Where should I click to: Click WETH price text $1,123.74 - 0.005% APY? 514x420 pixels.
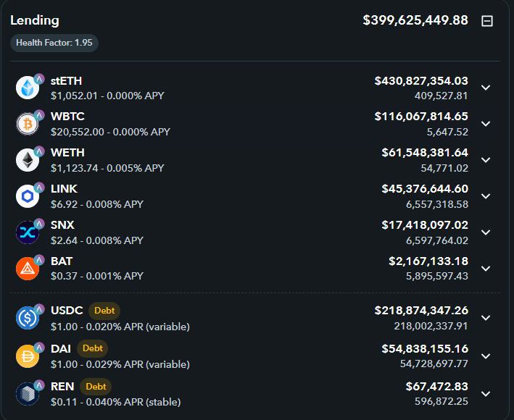[107, 168]
